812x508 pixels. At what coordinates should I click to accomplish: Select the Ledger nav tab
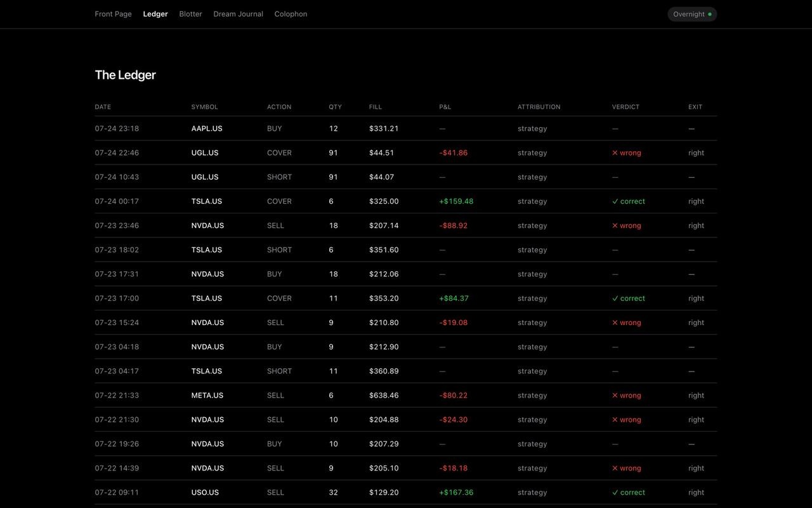pos(155,14)
